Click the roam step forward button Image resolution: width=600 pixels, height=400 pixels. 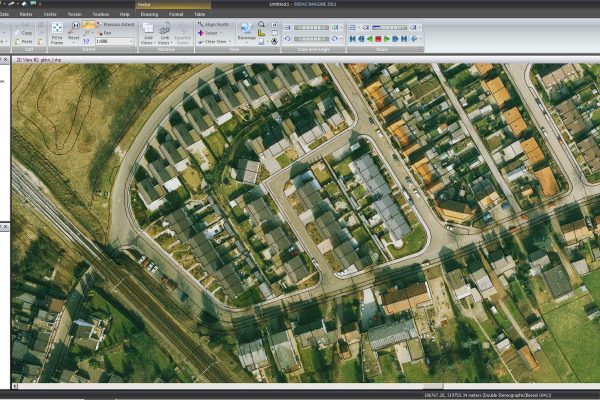click(395, 39)
